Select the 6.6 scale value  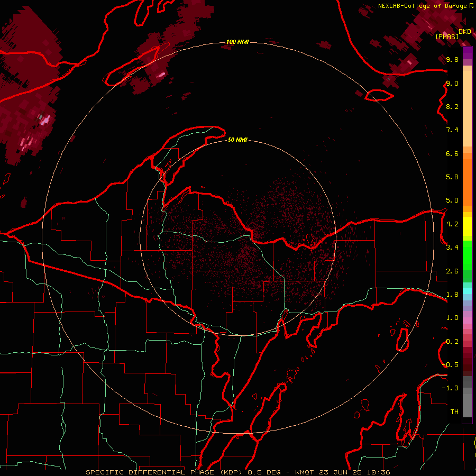tap(452, 154)
